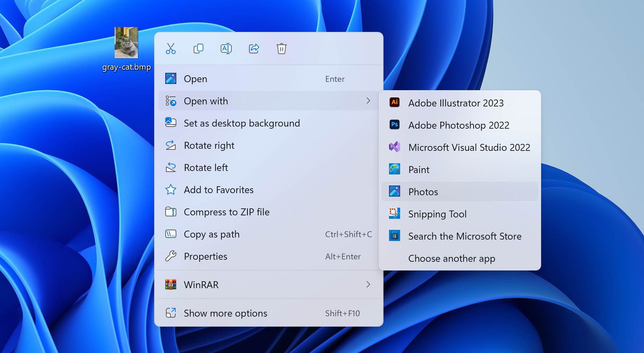
Task: Select Add to Favorites
Action: 268,190
